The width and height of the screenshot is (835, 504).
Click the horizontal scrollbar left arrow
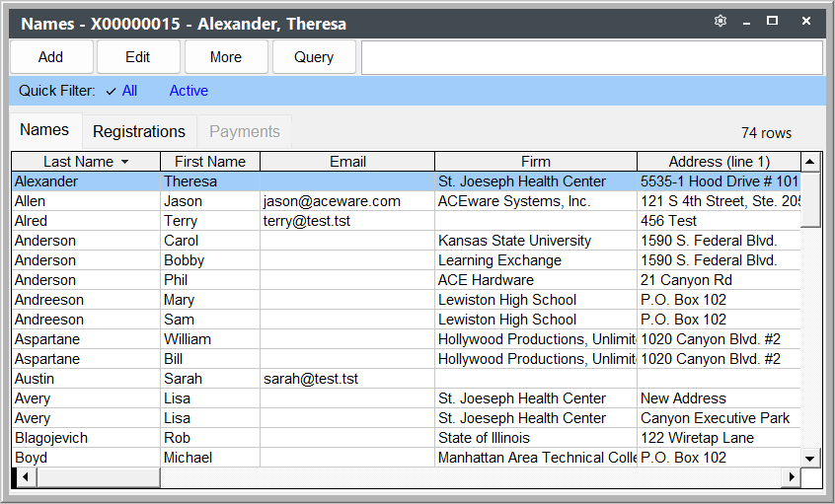click(x=25, y=476)
